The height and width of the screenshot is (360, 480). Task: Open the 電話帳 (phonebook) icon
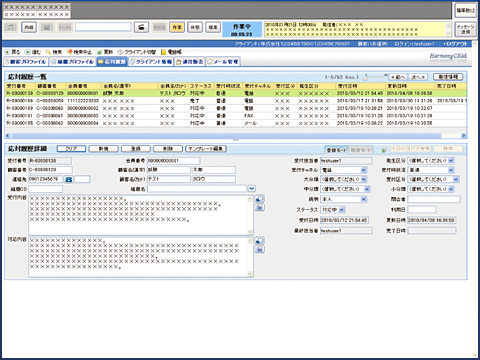tap(163, 52)
